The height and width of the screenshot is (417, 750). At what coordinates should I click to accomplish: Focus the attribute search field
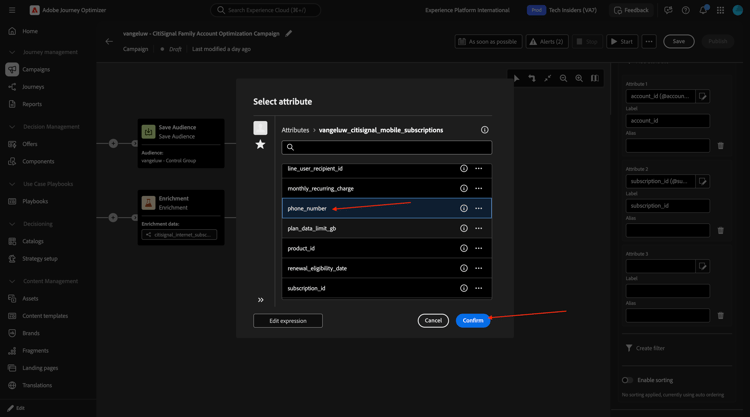pos(386,147)
